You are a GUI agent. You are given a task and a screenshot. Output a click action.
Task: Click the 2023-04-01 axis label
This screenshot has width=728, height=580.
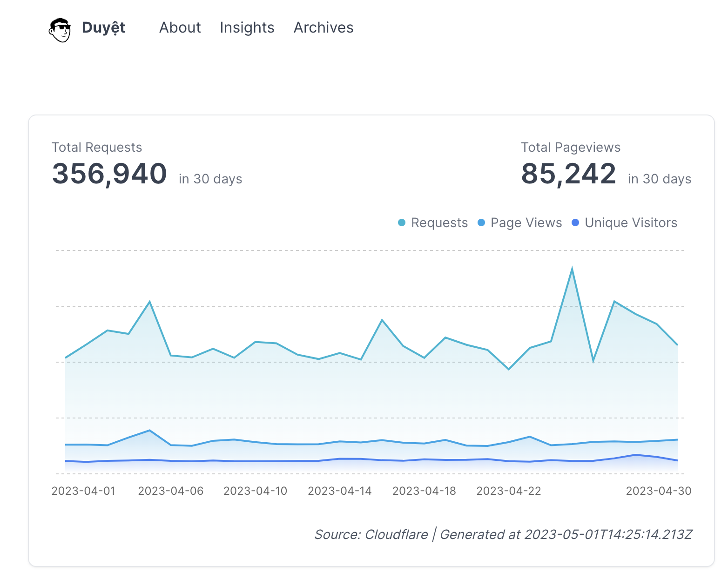(x=83, y=491)
